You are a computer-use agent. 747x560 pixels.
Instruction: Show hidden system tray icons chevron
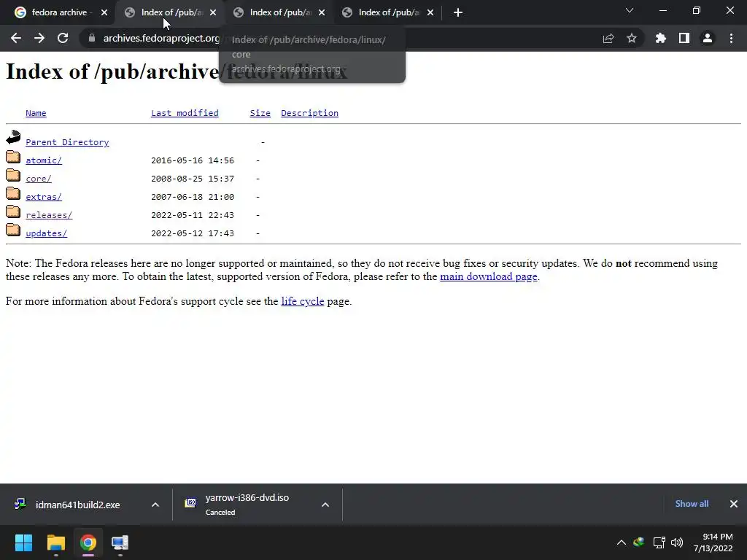pyautogui.click(x=622, y=542)
